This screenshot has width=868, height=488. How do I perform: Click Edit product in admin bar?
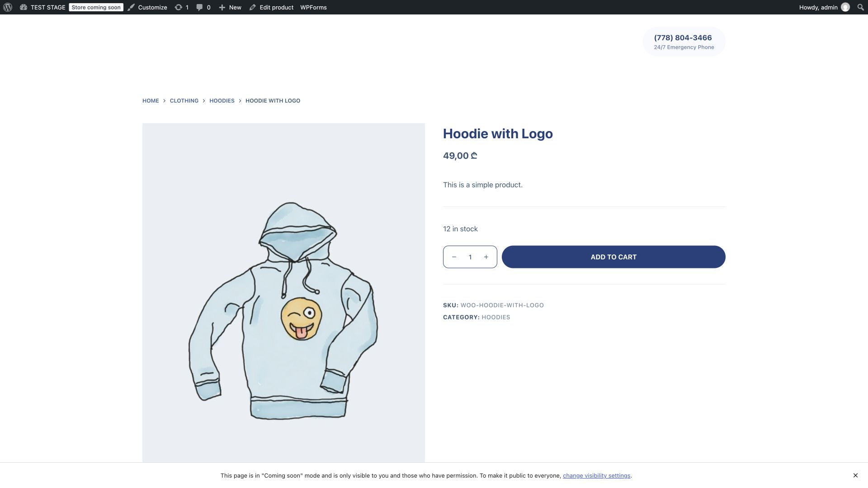point(271,7)
